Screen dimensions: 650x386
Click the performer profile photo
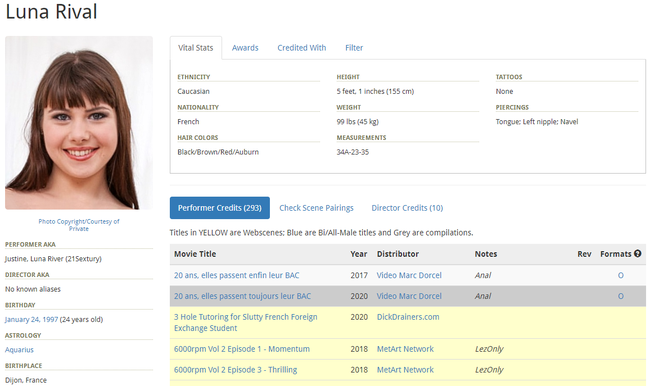[x=79, y=123]
